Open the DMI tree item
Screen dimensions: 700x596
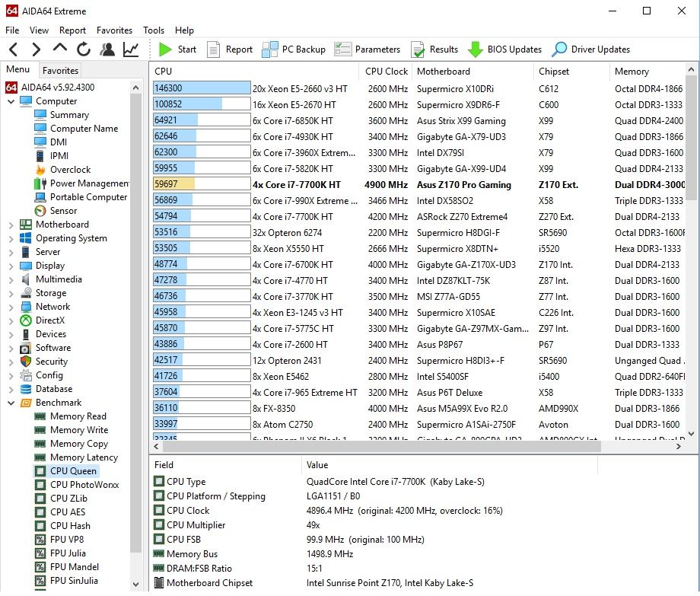tap(59, 142)
